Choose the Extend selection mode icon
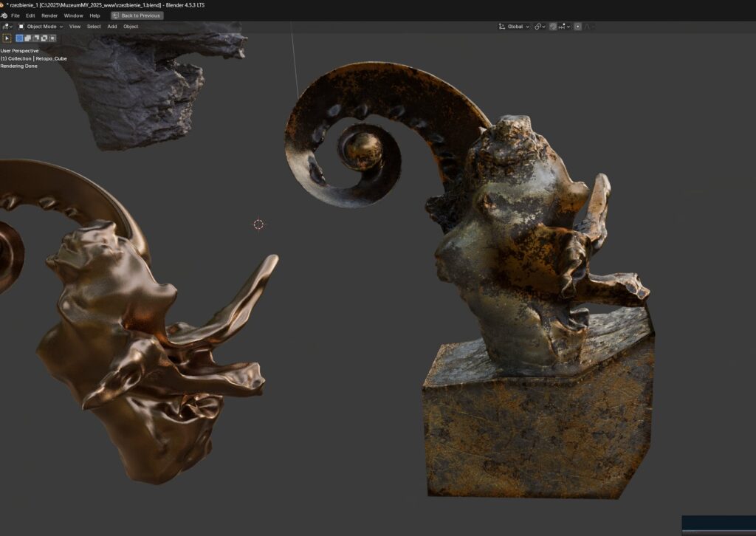Viewport: 756px width, 536px height. [28, 38]
